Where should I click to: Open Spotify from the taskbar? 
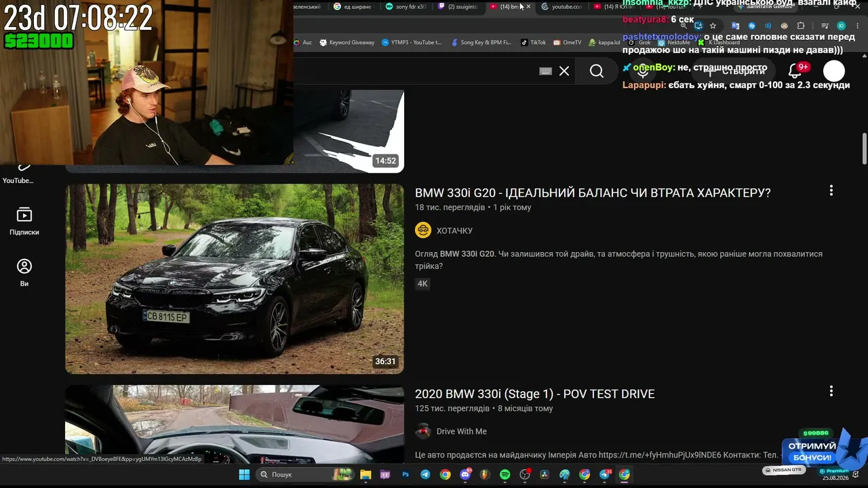pos(505,474)
